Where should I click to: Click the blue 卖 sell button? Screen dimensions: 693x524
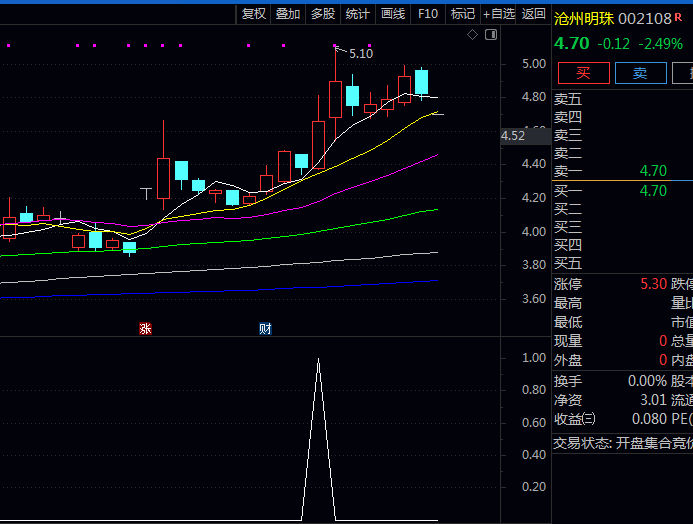click(640, 73)
